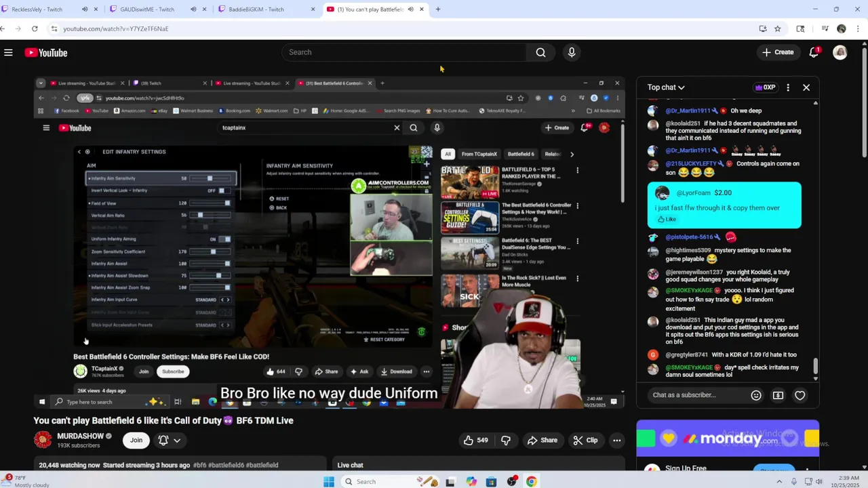Toggle mute on the YouTube tab
868x488 pixels.
[x=410, y=9]
